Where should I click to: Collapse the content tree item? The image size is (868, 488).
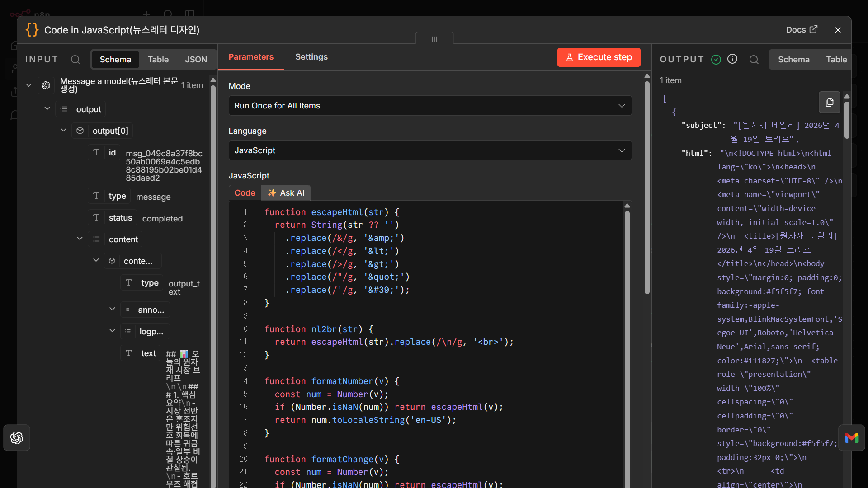click(80, 239)
